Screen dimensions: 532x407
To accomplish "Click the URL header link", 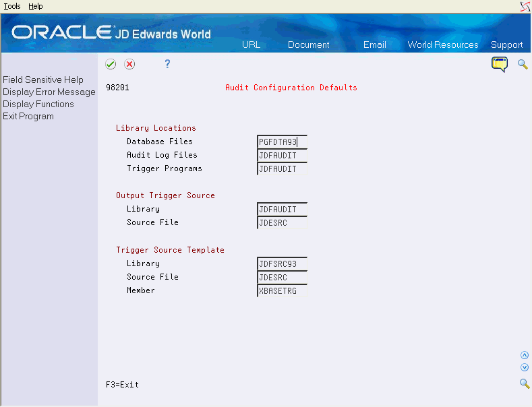I will pos(251,44).
